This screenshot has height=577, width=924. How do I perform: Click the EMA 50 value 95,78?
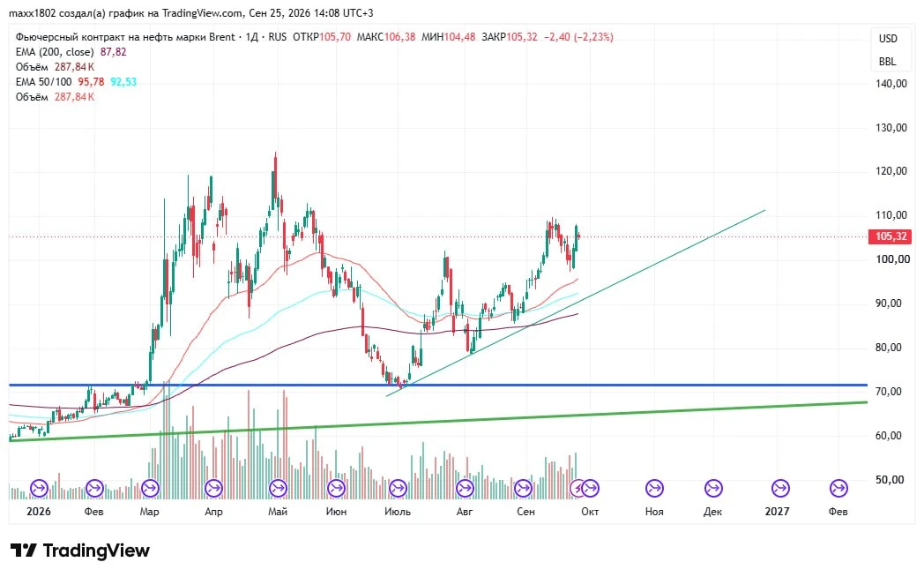pos(91,82)
